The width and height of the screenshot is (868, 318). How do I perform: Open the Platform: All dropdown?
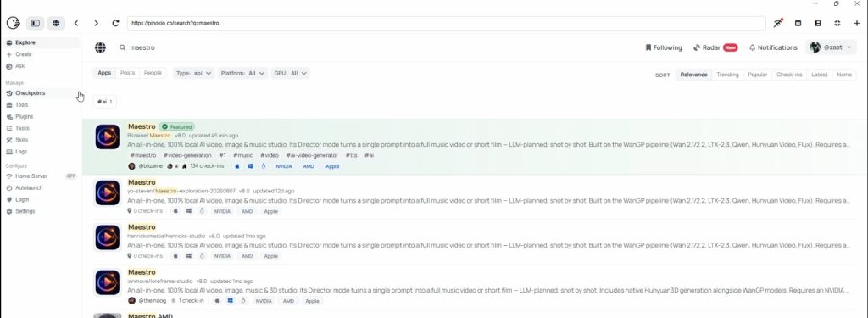coord(243,73)
